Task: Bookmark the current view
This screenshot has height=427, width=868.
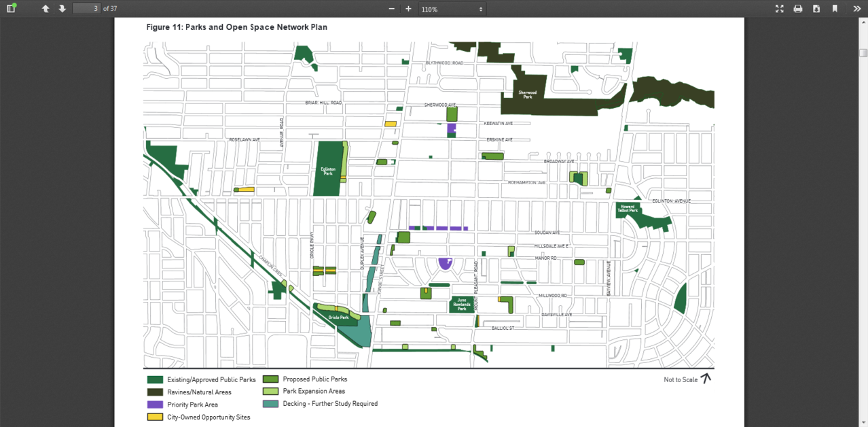Action: tap(835, 9)
